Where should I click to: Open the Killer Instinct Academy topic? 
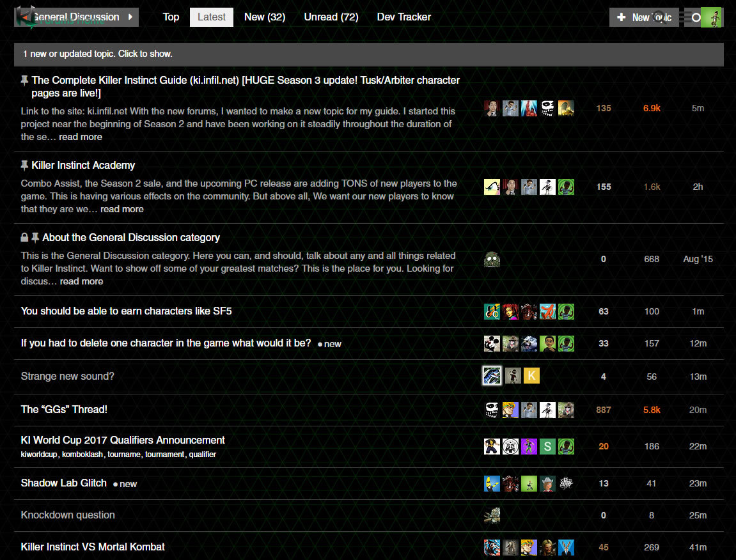pos(83,165)
